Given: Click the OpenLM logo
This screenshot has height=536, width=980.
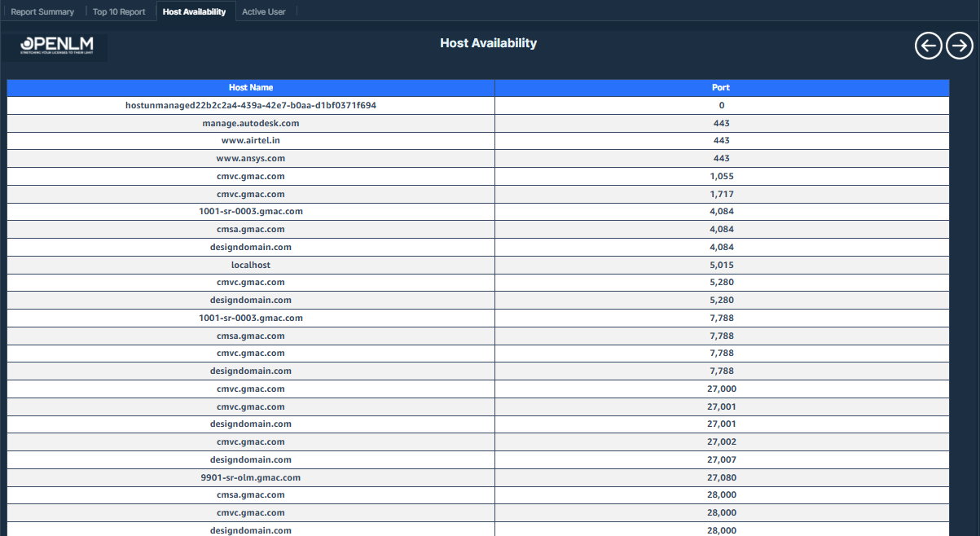Looking at the screenshot, I should 53,46.
